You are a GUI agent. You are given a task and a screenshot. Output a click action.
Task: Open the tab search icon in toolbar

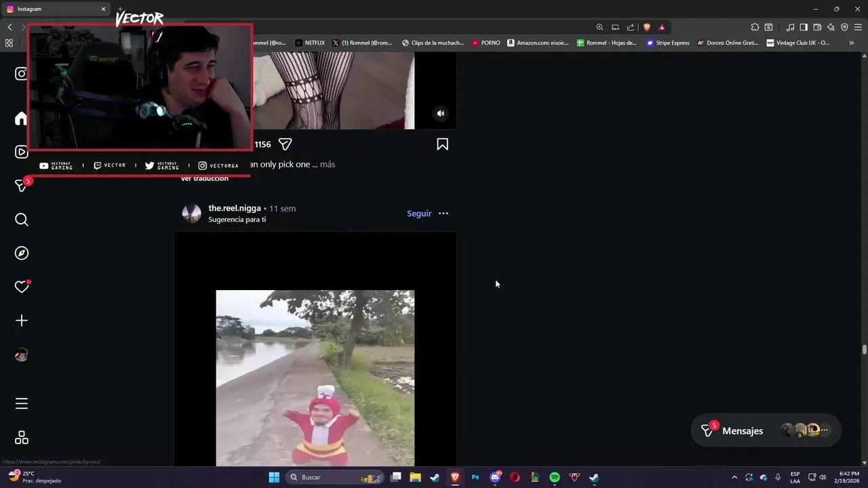point(768,27)
